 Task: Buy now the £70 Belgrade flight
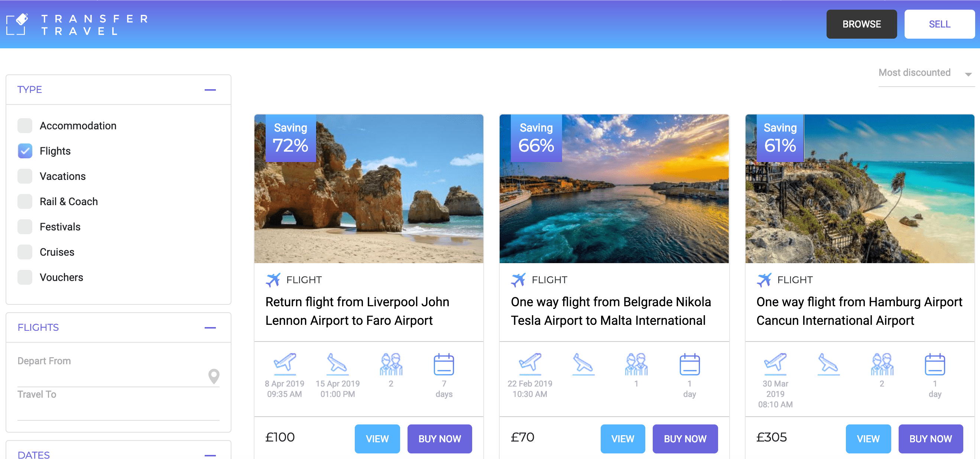pos(685,439)
